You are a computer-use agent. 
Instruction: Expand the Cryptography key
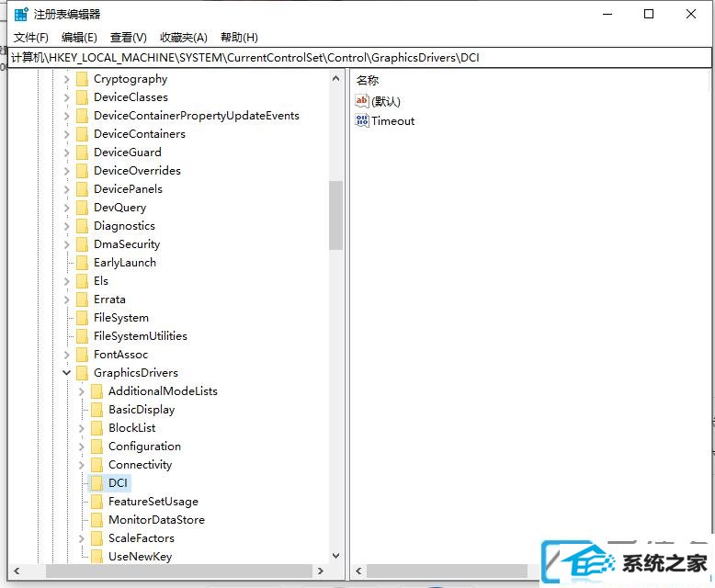click(x=66, y=79)
